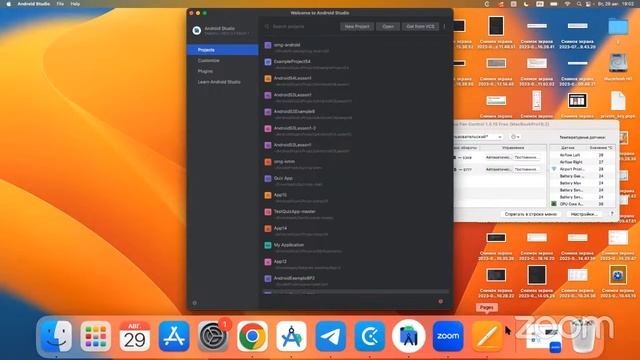
Task: Click the red notification icon in welcome window
Action: pyautogui.click(x=441, y=301)
